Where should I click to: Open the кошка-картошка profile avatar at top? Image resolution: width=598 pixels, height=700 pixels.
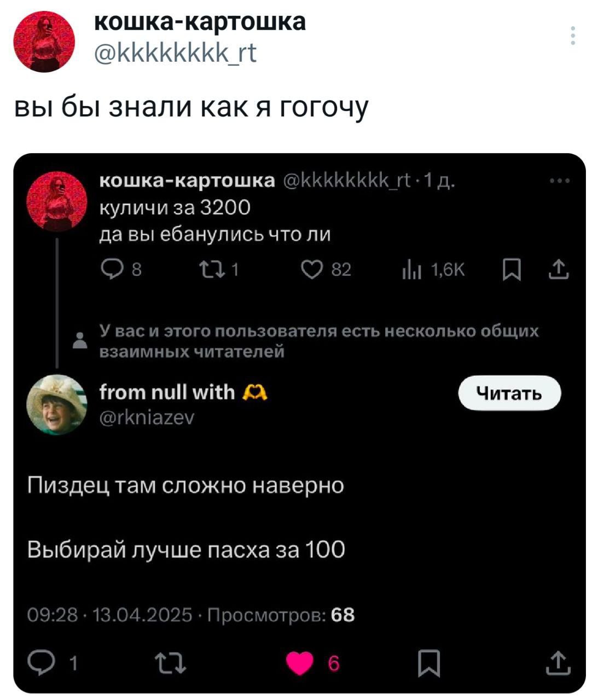point(44,42)
